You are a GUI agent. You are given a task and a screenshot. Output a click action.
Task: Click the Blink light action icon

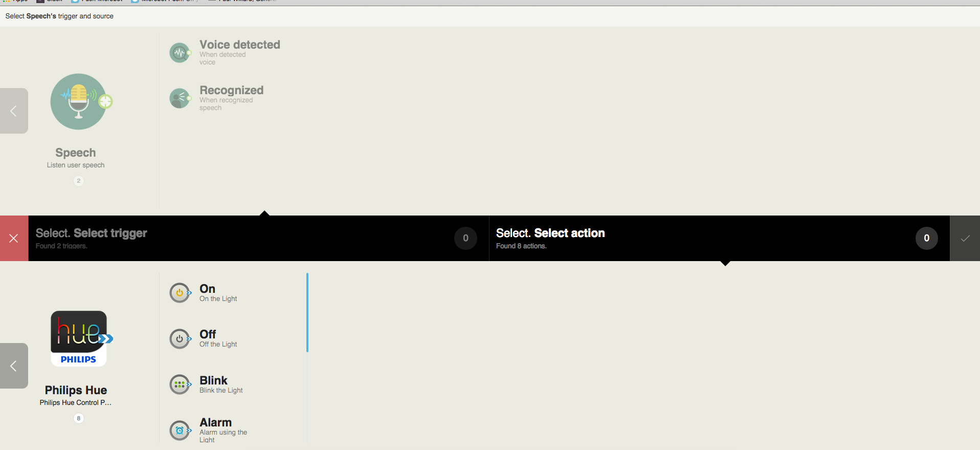(x=180, y=384)
